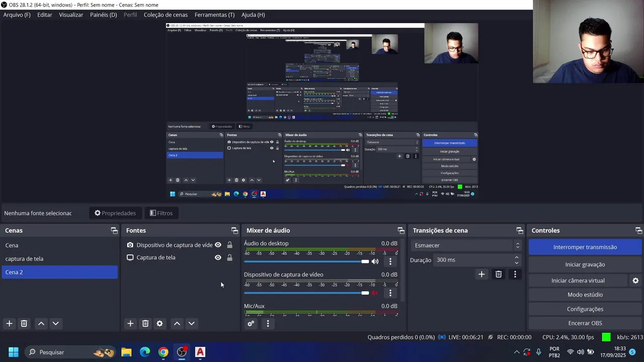Open File Explorer from taskbar
644x362 pixels.
(126, 352)
